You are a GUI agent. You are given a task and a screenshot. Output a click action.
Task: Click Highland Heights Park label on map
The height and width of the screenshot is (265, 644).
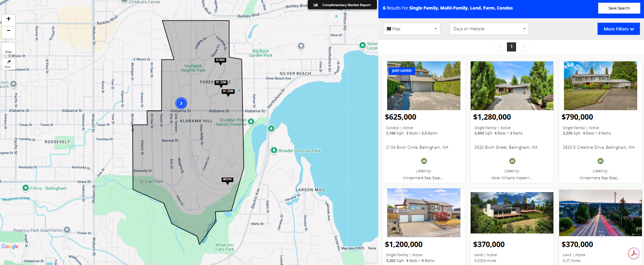click(x=193, y=68)
